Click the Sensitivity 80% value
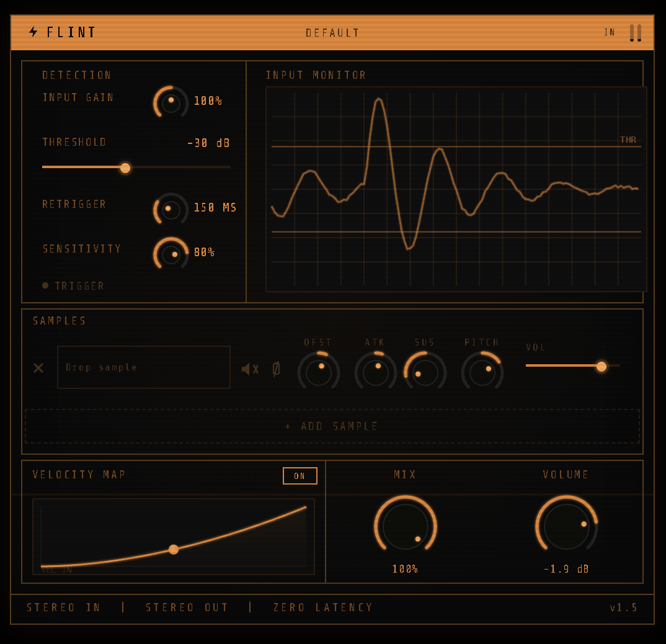Screen dimensions: 666x644 pyautogui.click(x=204, y=252)
